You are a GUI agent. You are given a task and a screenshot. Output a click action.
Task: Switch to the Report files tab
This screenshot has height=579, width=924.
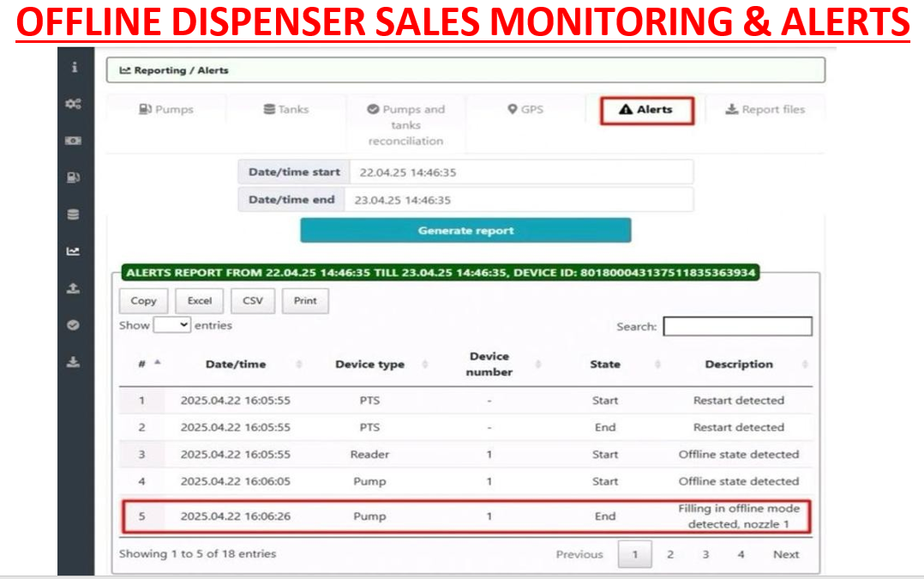(765, 110)
